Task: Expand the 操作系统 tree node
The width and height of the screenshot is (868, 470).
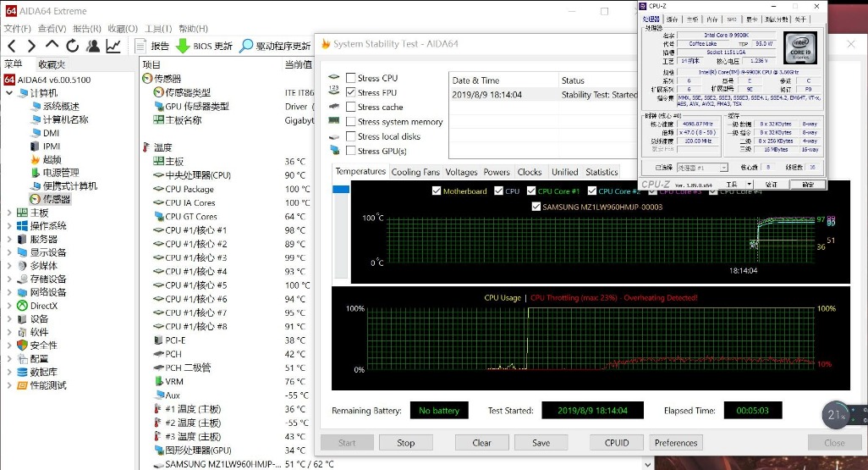Action: pyautogui.click(x=8, y=225)
